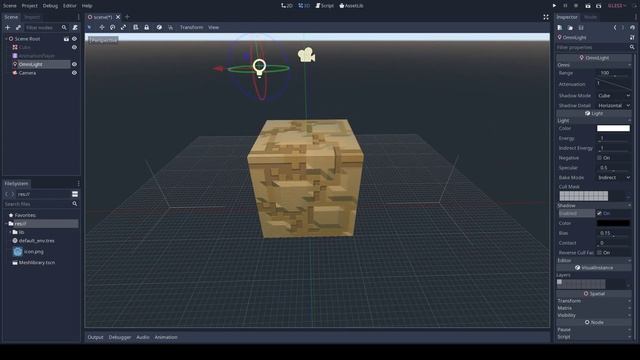Toggle the snap mode icon
This screenshot has width=640, height=360.
171,27
